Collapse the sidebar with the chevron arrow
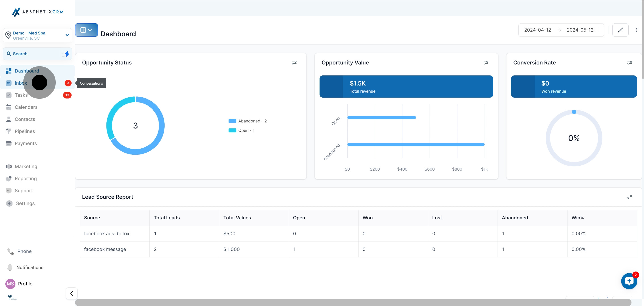This screenshot has width=644, height=306. 72,293
